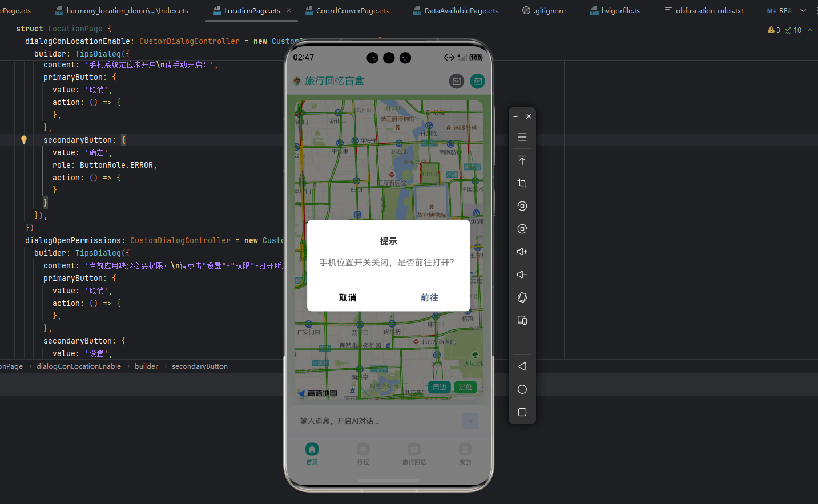Click the emulator shake device icon
Screen dimensions: 818x504
pyautogui.click(x=522, y=297)
